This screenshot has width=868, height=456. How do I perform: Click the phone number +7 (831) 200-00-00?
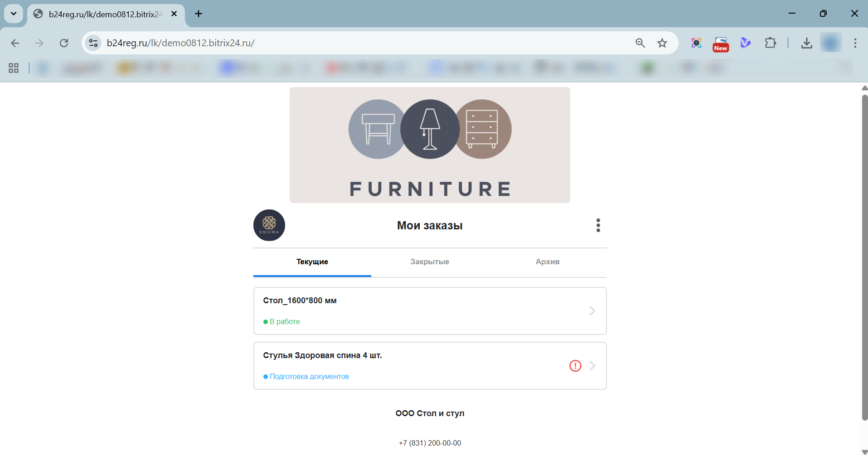430,443
